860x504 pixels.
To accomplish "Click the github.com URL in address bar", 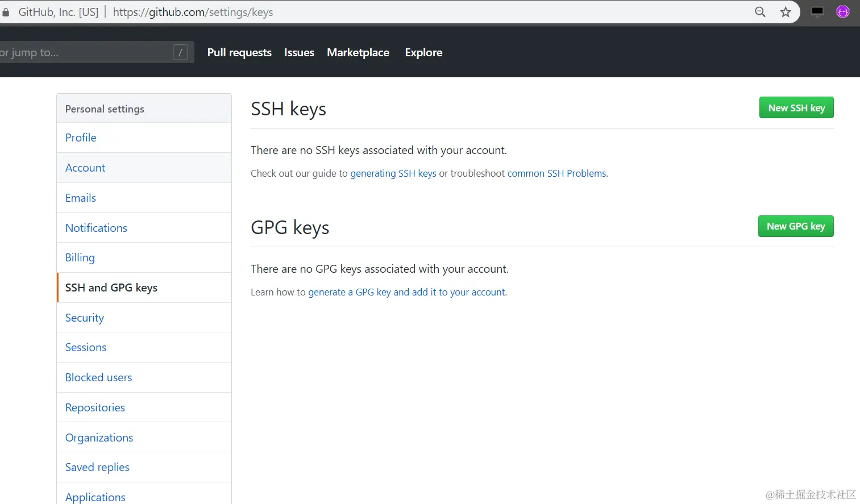I will coord(193,12).
